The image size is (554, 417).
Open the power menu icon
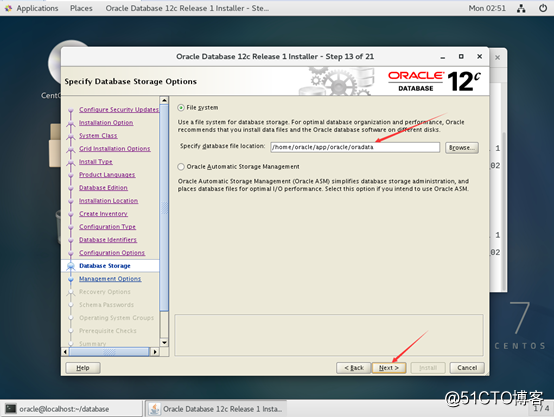543,8
